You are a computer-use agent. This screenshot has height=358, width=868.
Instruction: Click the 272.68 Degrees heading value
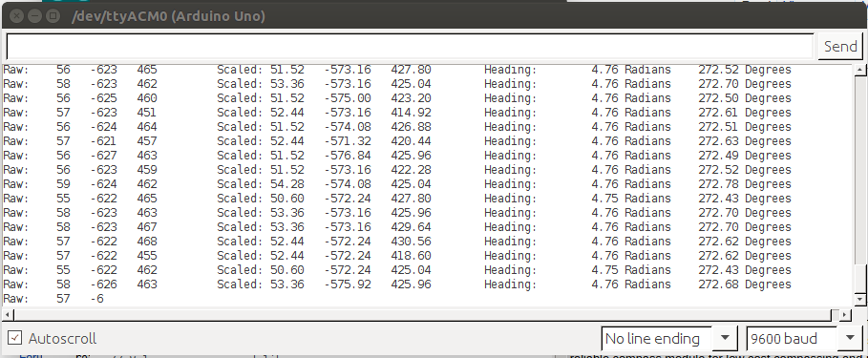coord(745,284)
